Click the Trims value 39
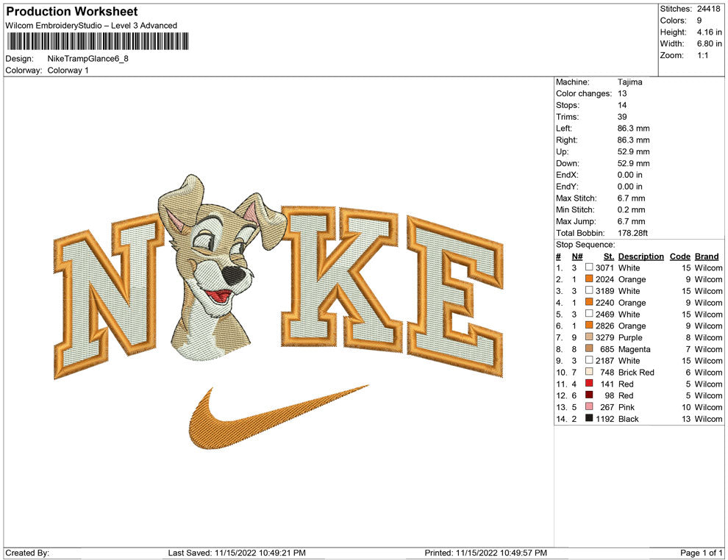This screenshot has height=560, width=728. pyautogui.click(x=622, y=116)
